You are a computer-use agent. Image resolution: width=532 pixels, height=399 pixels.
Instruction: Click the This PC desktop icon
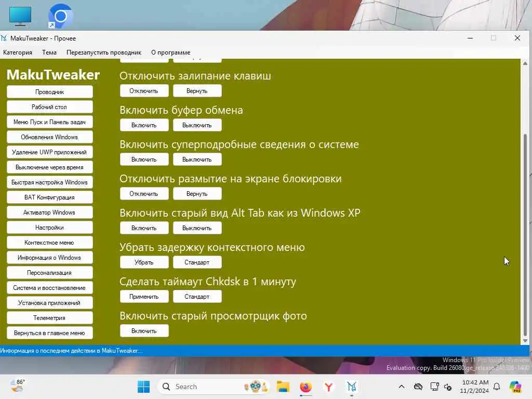click(20, 16)
